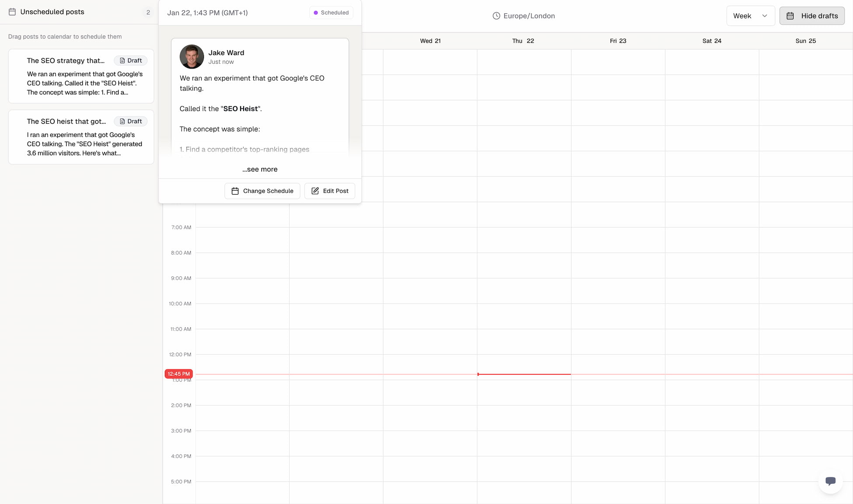Select the Thu 22 day header
Image resolution: width=853 pixels, height=504 pixels.
[523, 41]
